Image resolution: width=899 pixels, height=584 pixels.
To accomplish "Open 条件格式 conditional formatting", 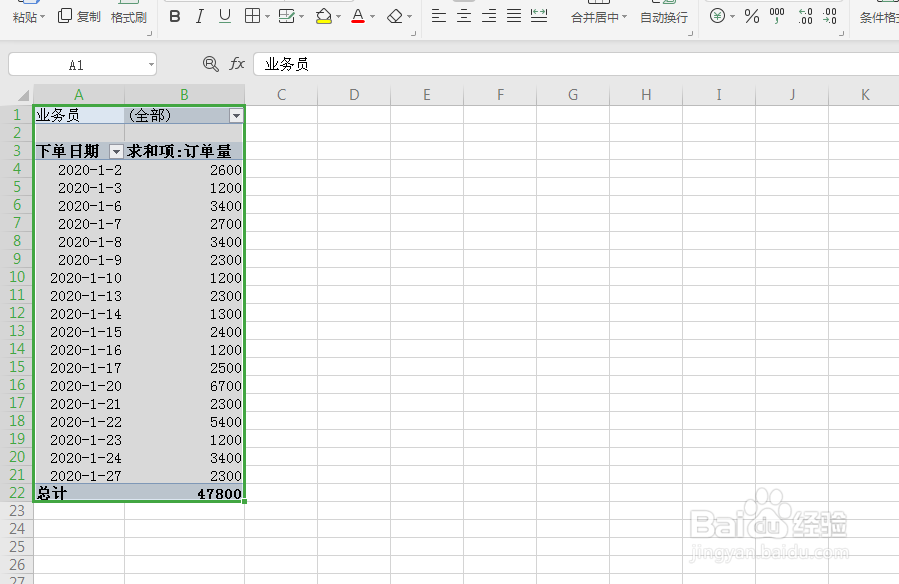I will tap(879, 18).
